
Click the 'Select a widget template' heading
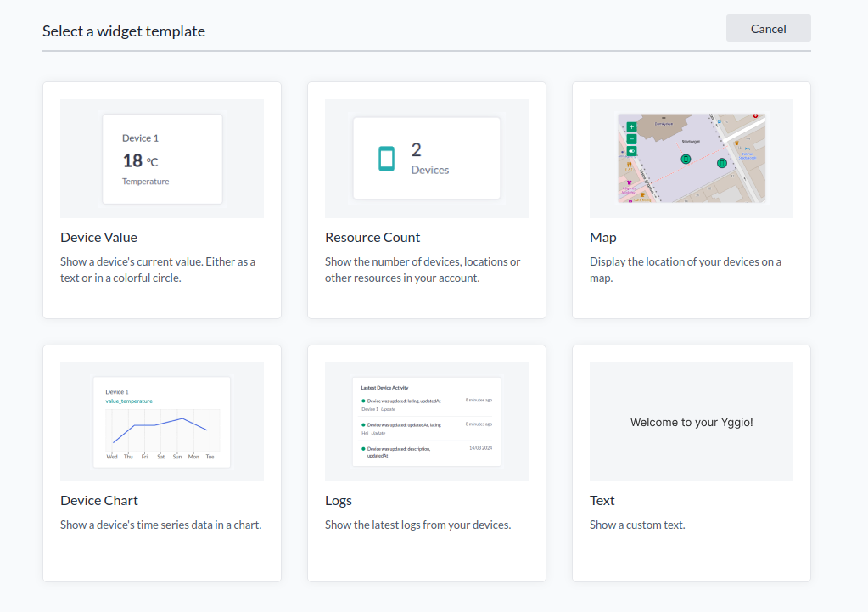124,31
